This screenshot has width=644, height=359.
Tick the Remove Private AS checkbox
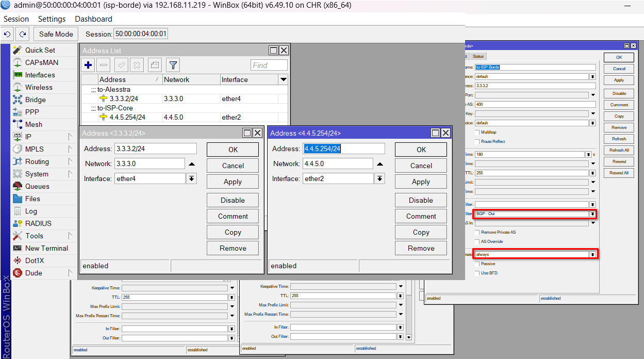[477, 233]
